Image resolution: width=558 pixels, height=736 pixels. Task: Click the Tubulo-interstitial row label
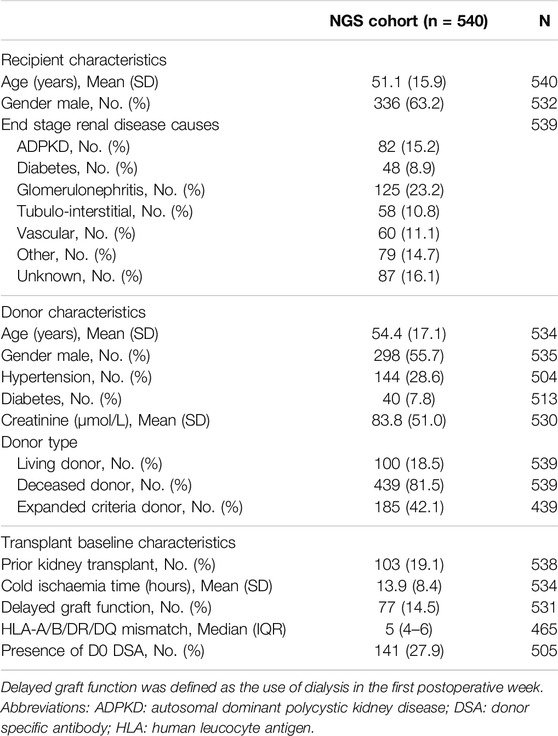[x=105, y=212]
